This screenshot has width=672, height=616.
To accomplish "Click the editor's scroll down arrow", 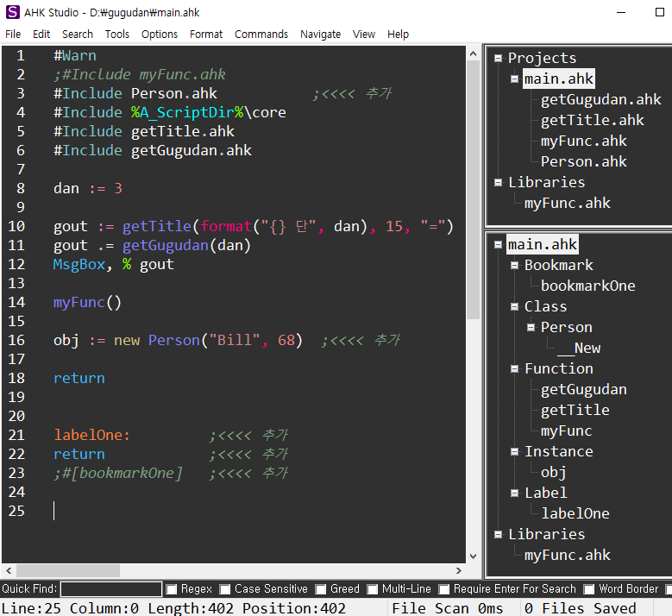I will [x=473, y=556].
